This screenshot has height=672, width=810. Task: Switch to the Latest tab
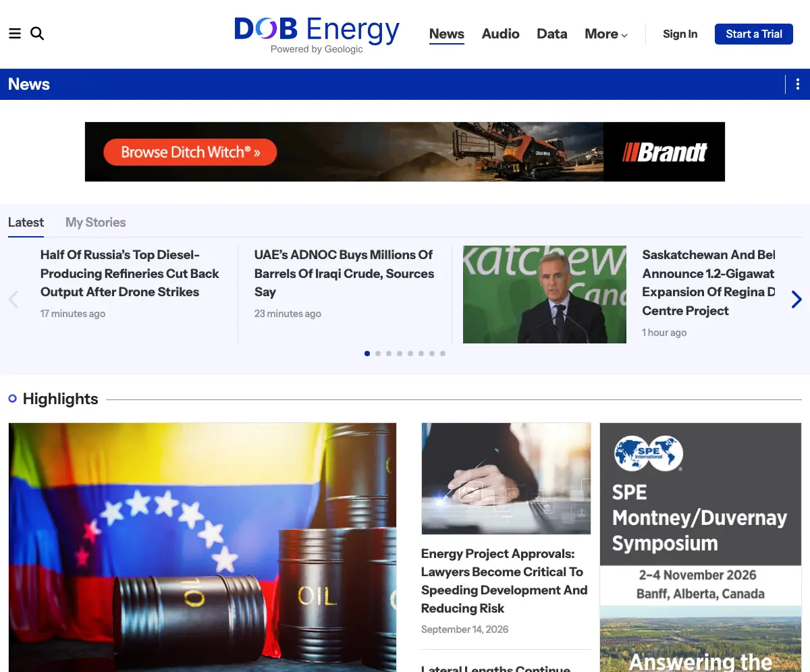pyautogui.click(x=26, y=222)
